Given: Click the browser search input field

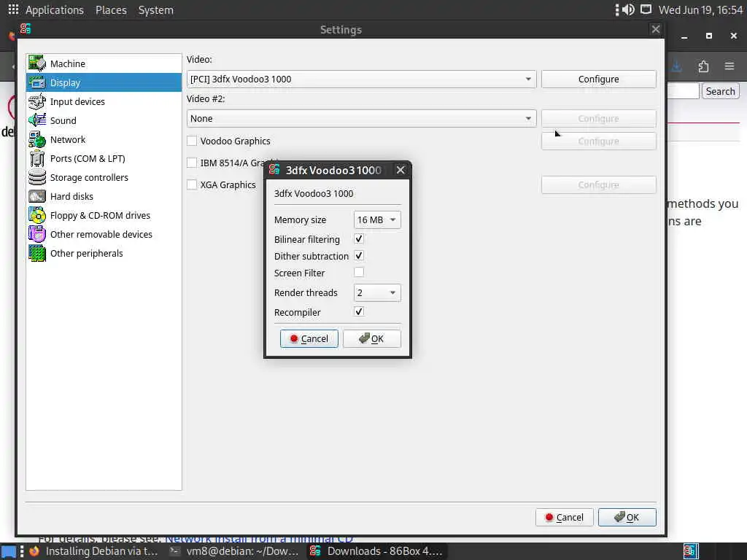Looking at the screenshot, I should click(x=683, y=91).
